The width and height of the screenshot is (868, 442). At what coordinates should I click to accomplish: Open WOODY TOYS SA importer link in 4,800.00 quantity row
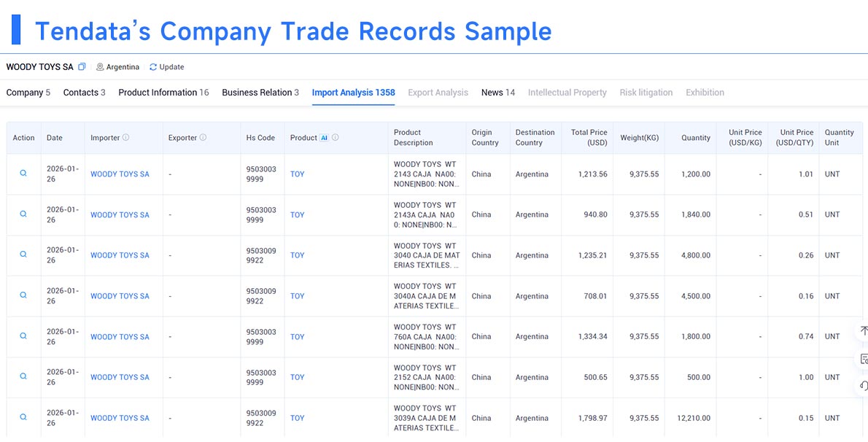tap(120, 255)
